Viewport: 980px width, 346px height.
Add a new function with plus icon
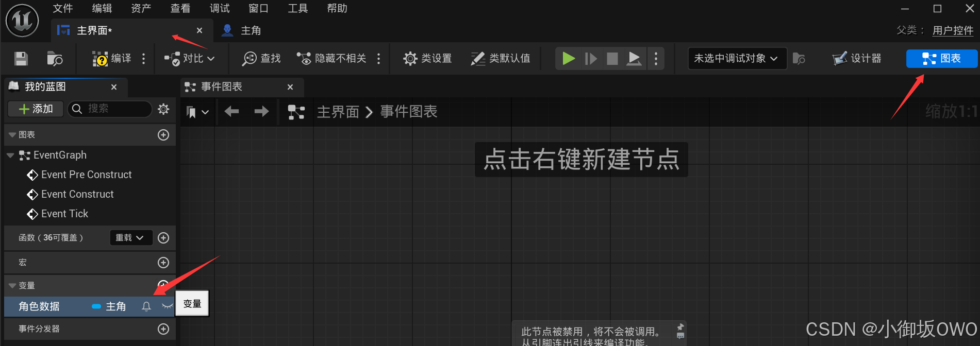point(163,238)
